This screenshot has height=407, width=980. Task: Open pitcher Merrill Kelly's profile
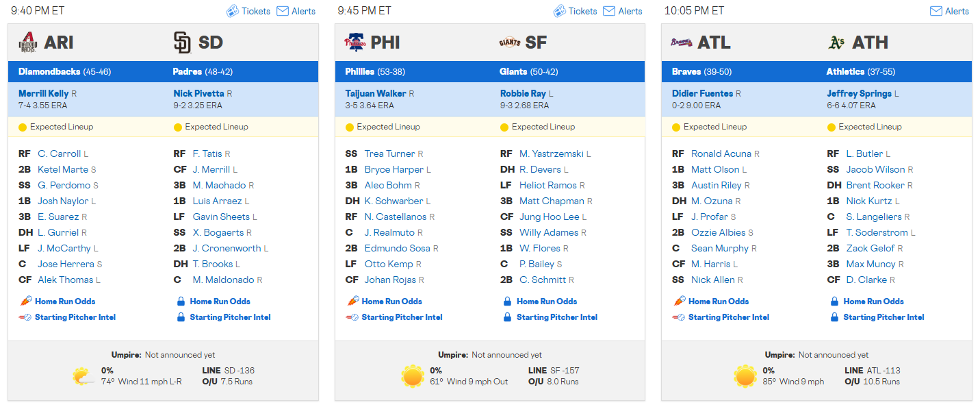44,93
